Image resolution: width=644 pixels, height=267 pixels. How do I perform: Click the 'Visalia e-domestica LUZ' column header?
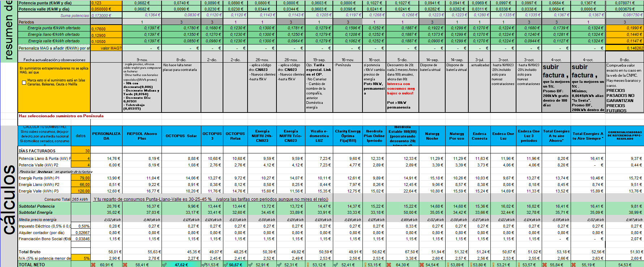pyautogui.click(x=319, y=136)
